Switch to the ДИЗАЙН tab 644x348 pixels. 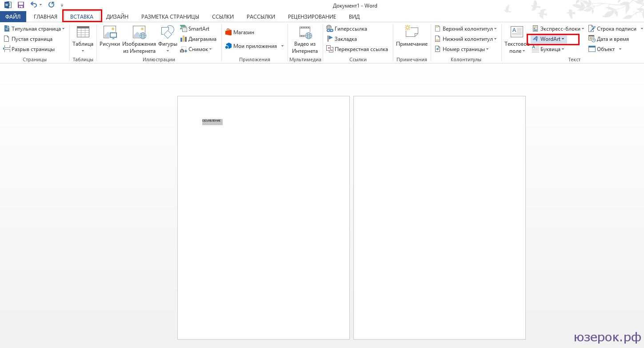tap(117, 17)
